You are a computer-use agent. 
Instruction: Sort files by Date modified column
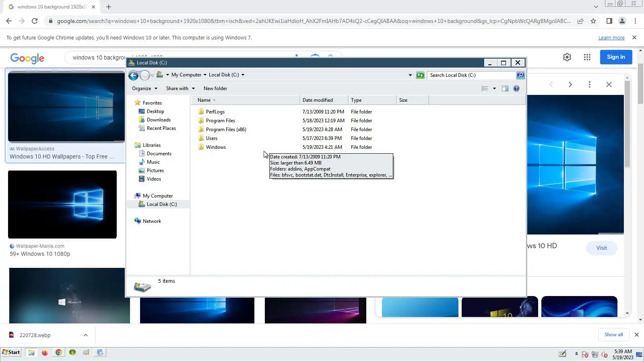tap(324, 100)
